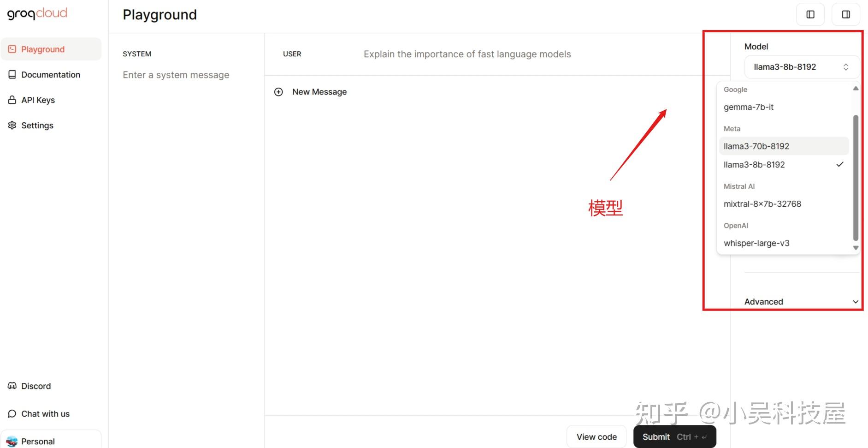The height and width of the screenshot is (448, 868).
Task: Click the API Keys lock icon
Action: click(12, 100)
